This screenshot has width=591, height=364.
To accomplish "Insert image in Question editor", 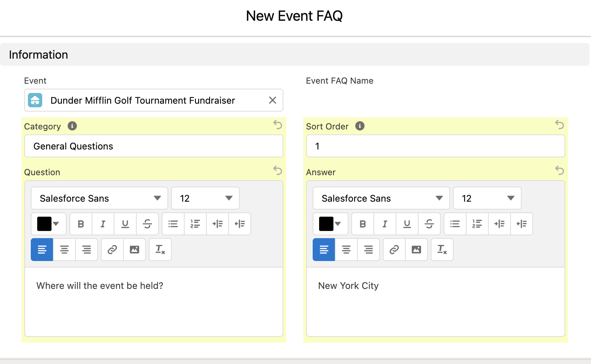I will pyautogui.click(x=135, y=250).
